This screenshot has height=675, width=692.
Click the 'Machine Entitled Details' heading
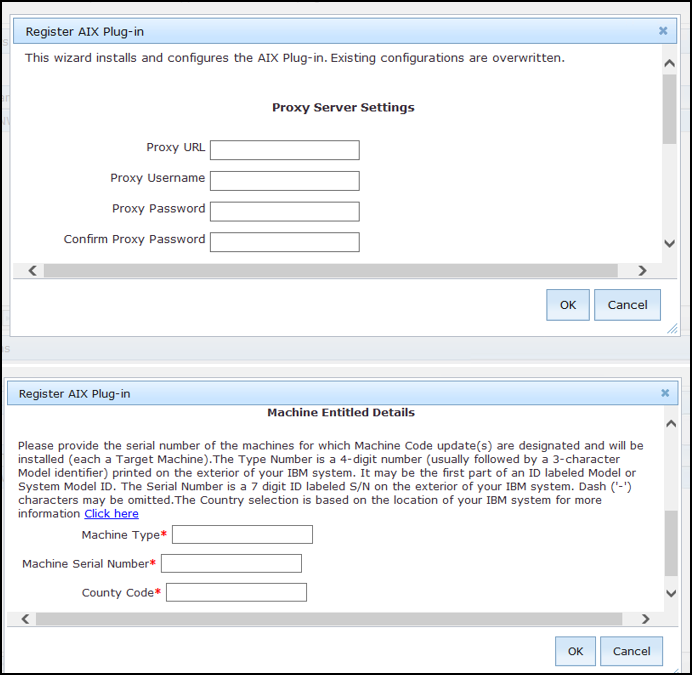pyautogui.click(x=341, y=412)
